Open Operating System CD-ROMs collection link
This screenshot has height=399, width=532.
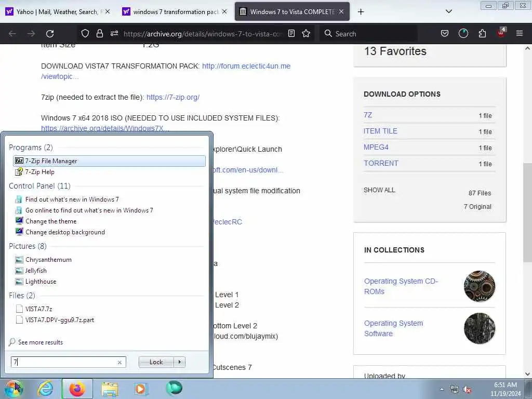[401, 286]
